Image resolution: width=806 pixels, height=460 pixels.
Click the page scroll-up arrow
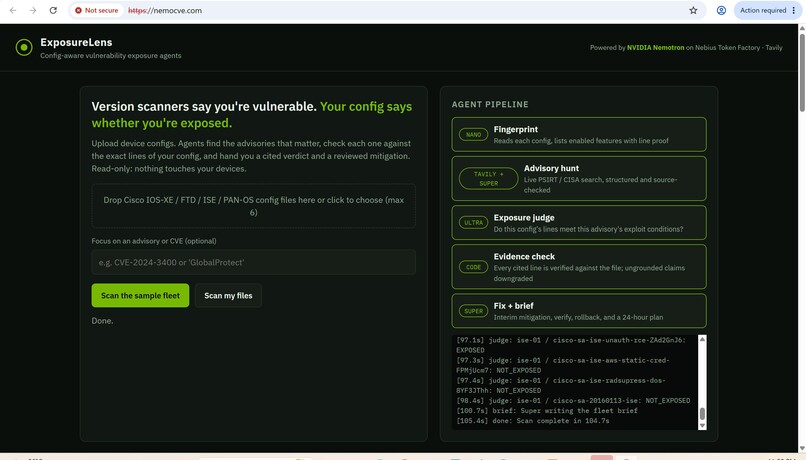click(802, 28)
